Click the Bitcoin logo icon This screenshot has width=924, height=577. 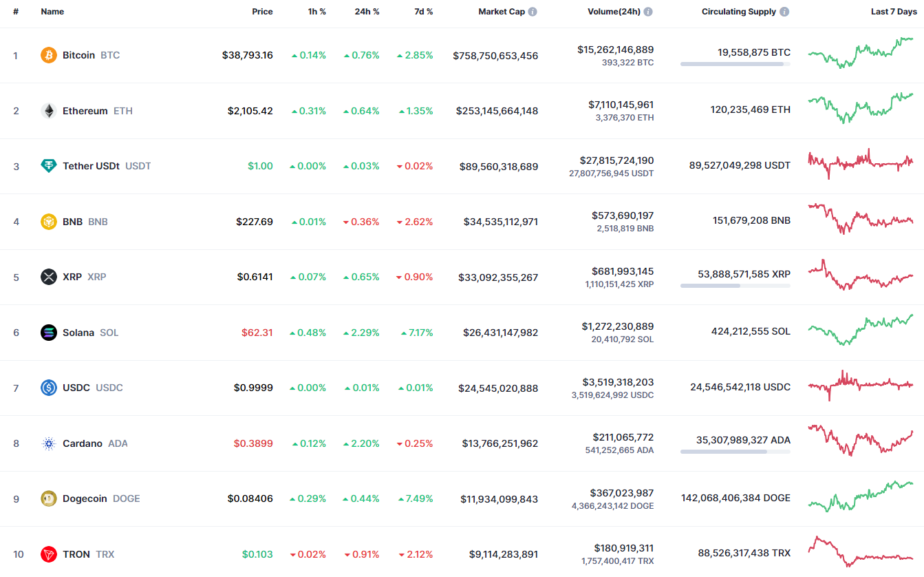(x=49, y=55)
